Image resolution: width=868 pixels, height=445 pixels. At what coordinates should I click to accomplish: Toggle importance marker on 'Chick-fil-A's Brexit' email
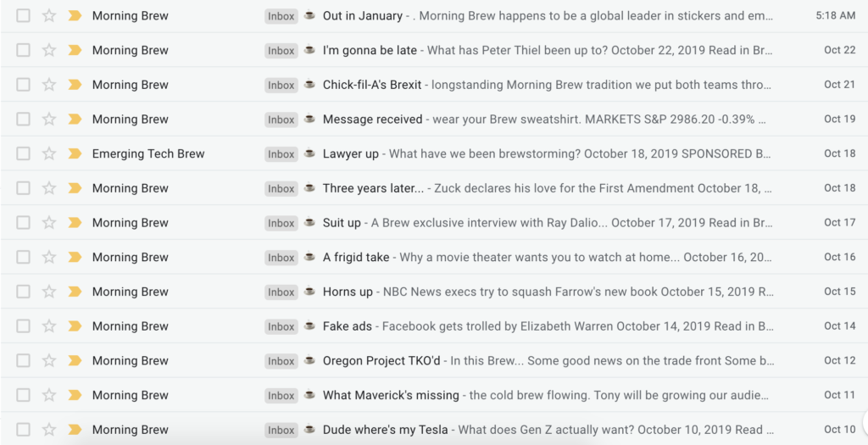pos(75,85)
